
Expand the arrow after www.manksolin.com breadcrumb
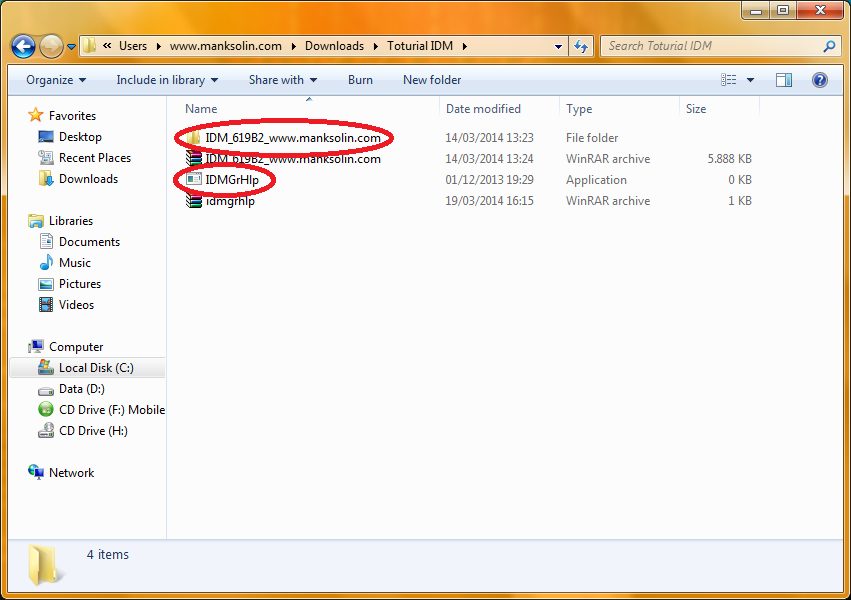click(x=294, y=47)
